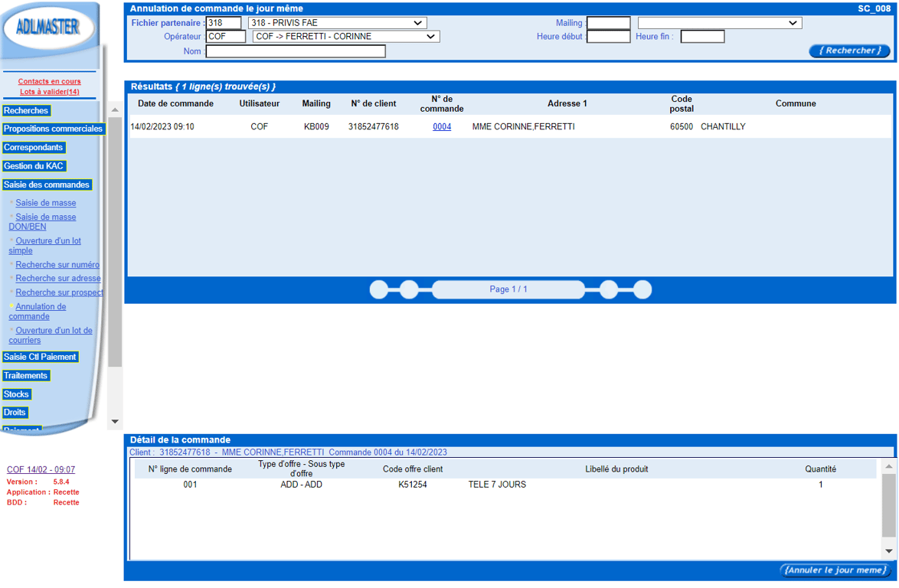This screenshot has height=588, width=899.
Task: Click sidebar scrollbar down arrow
Action: (x=115, y=422)
